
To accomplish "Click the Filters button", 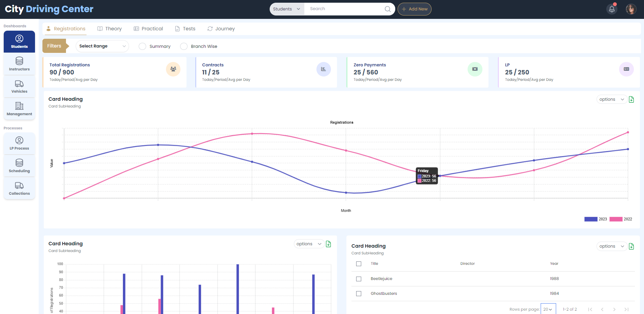I will [x=54, y=46].
